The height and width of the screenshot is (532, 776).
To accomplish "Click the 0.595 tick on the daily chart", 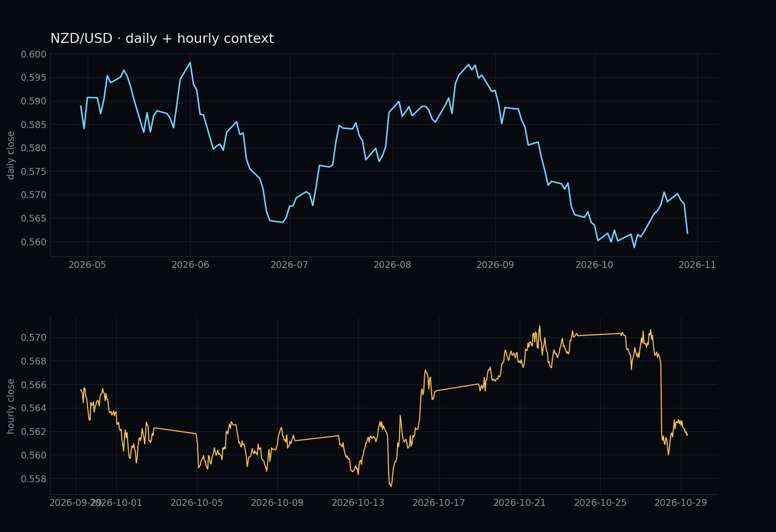I will pyautogui.click(x=34, y=78).
